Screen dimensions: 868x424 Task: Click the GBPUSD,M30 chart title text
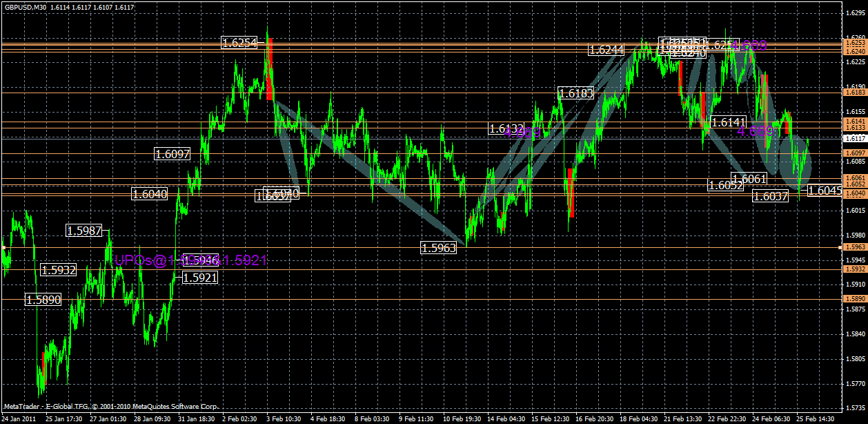[x=29, y=7]
